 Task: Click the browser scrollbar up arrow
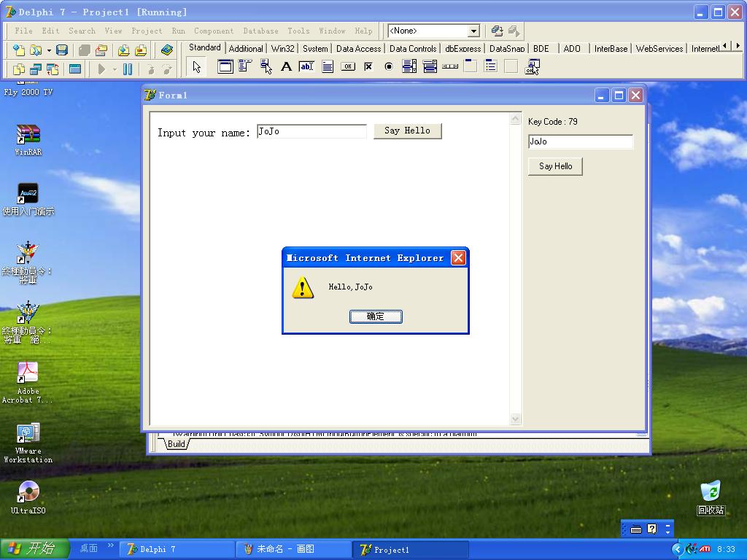coord(515,119)
